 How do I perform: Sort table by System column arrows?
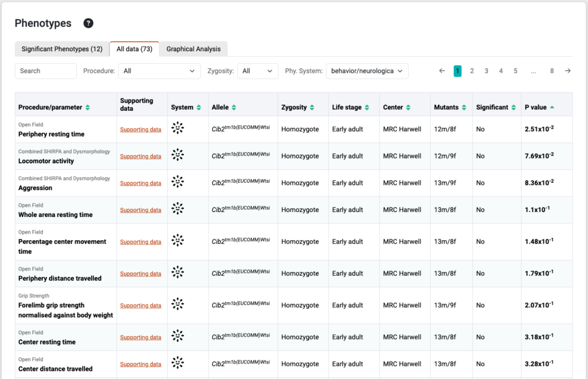tap(199, 107)
